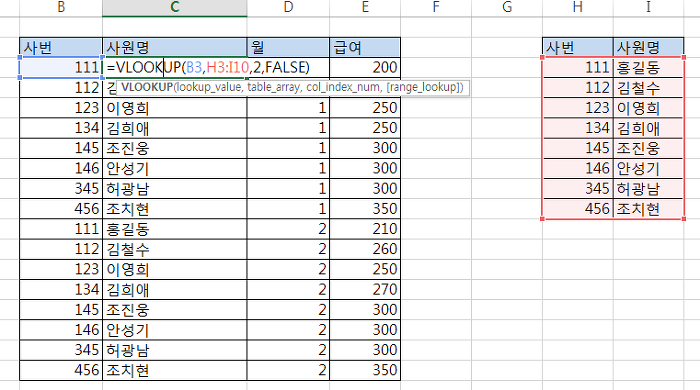The image size is (700, 390).
Task: Select 350 salary for 조치현 in month 2
Action: point(365,370)
